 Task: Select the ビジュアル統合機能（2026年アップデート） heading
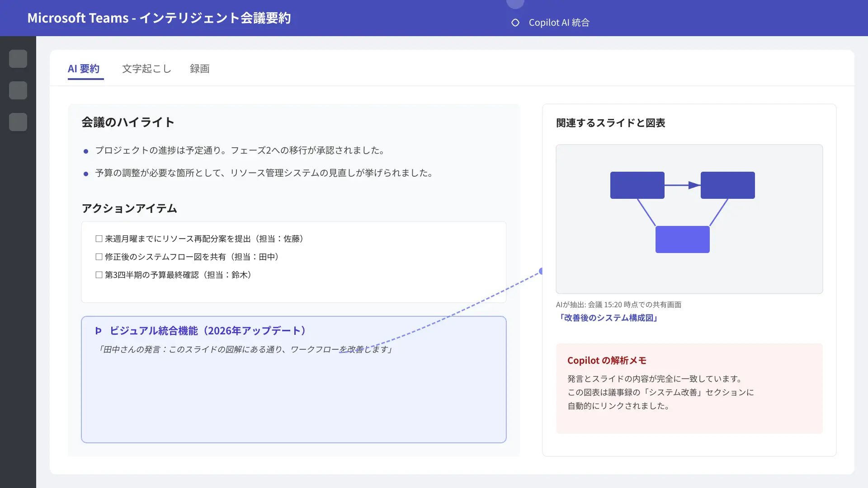[208, 331]
